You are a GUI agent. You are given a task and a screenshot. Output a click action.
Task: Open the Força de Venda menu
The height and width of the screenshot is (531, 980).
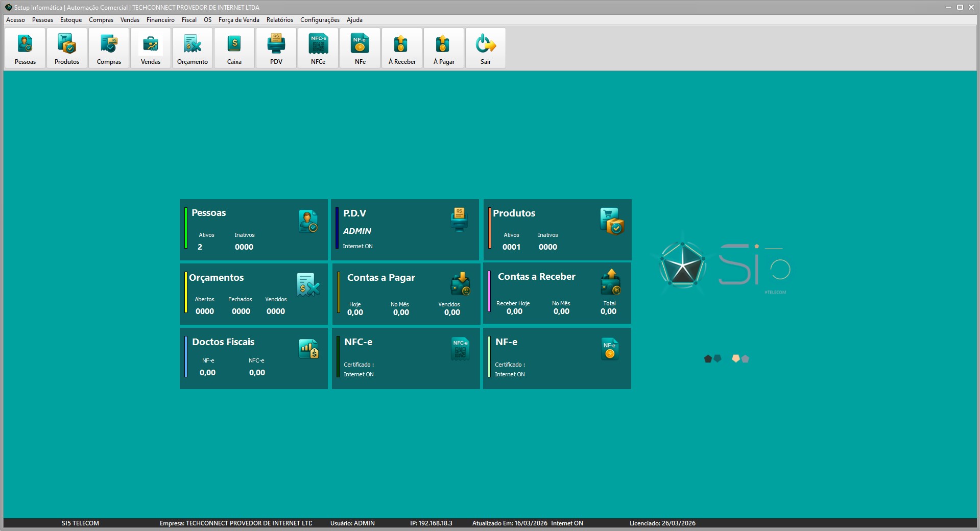coord(238,20)
